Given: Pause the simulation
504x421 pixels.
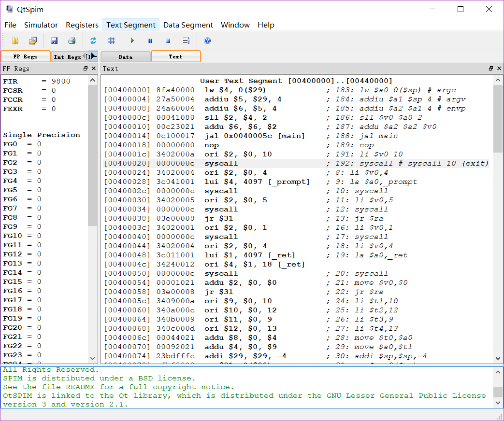Looking at the screenshot, I should tap(150, 41).
